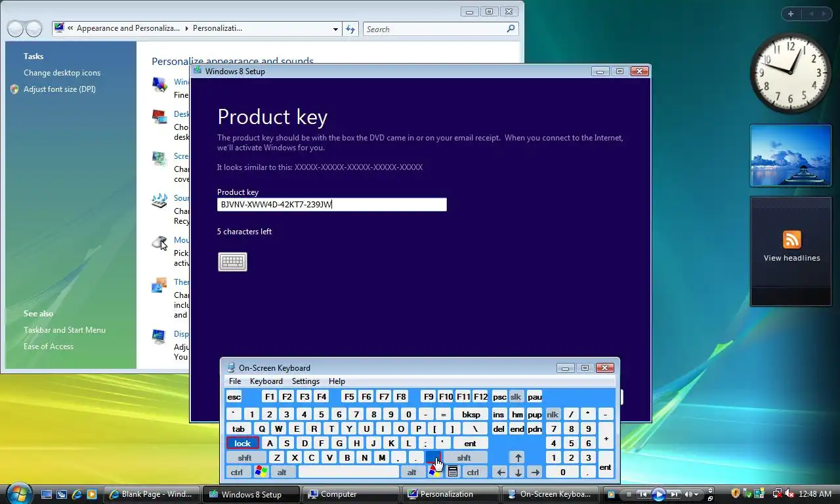
Task: Click the F5 key on the On-Screen Keyboard
Action: point(349,397)
